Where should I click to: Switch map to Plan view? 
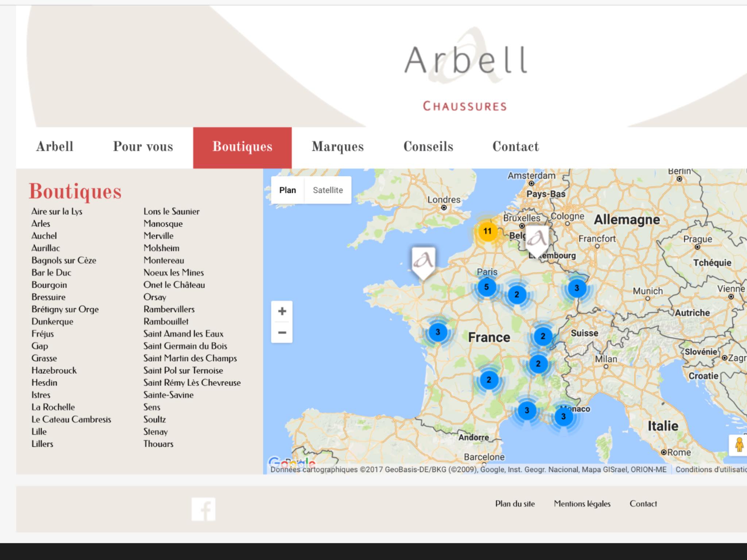click(287, 190)
